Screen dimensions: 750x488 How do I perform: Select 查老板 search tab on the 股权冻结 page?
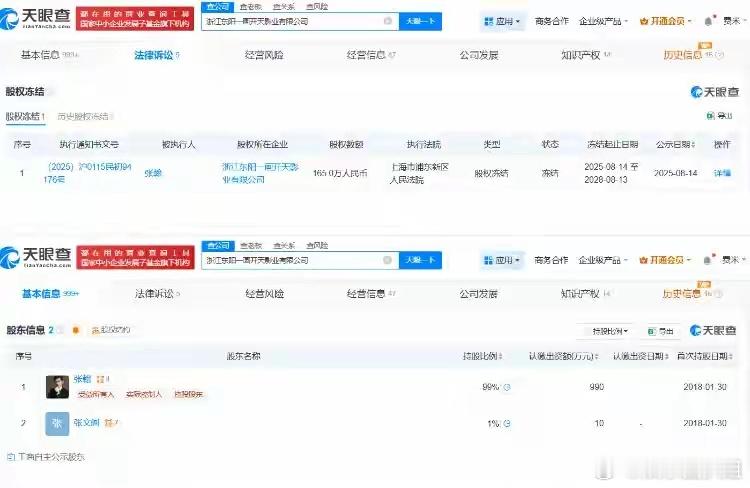coord(251,7)
